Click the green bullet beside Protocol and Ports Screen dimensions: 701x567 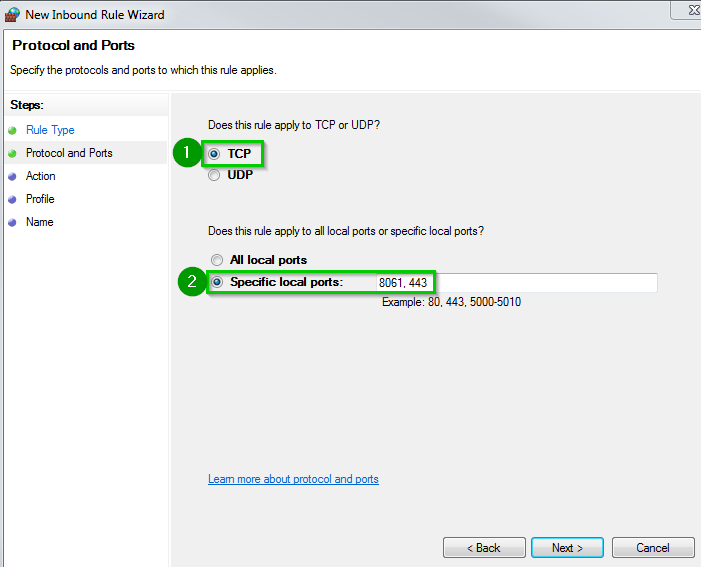pyautogui.click(x=12, y=153)
